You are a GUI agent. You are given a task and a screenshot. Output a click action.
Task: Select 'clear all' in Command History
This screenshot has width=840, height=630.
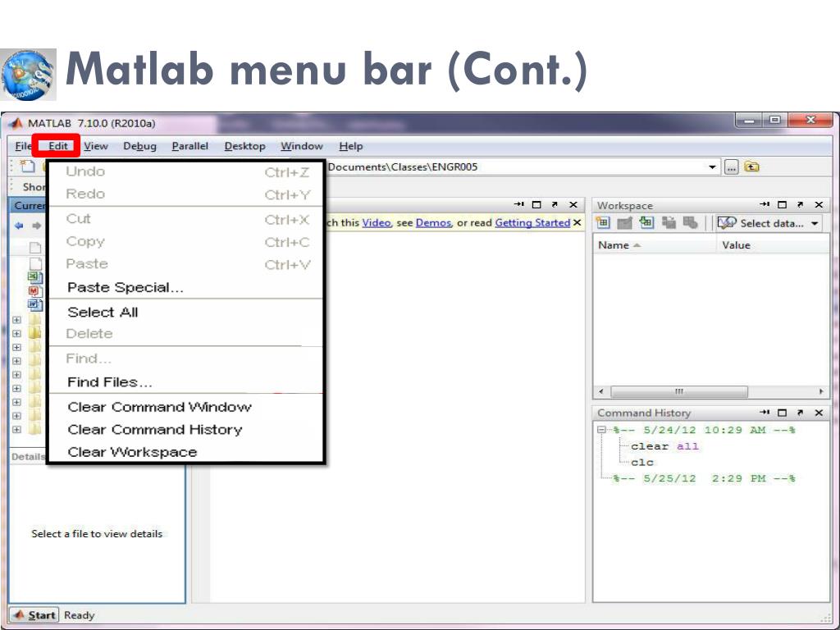click(664, 446)
